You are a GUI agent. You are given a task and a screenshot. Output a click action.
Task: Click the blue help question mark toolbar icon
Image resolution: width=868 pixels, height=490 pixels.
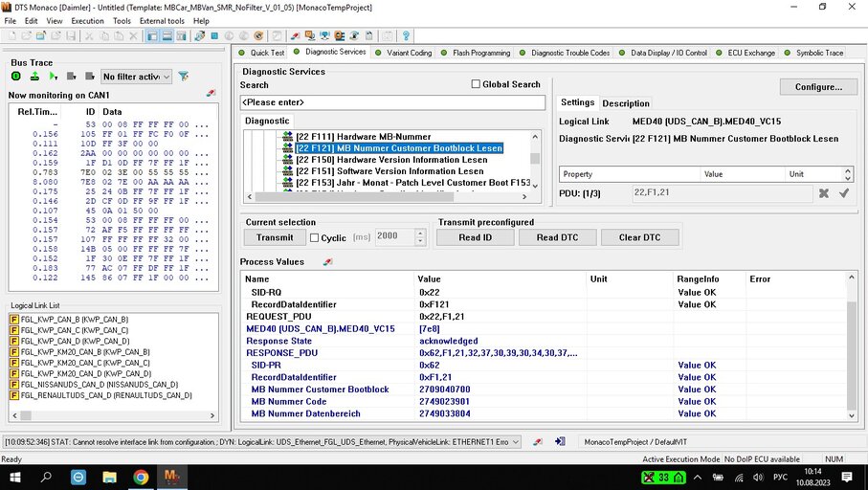pyautogui.click(x=406, y=36)
